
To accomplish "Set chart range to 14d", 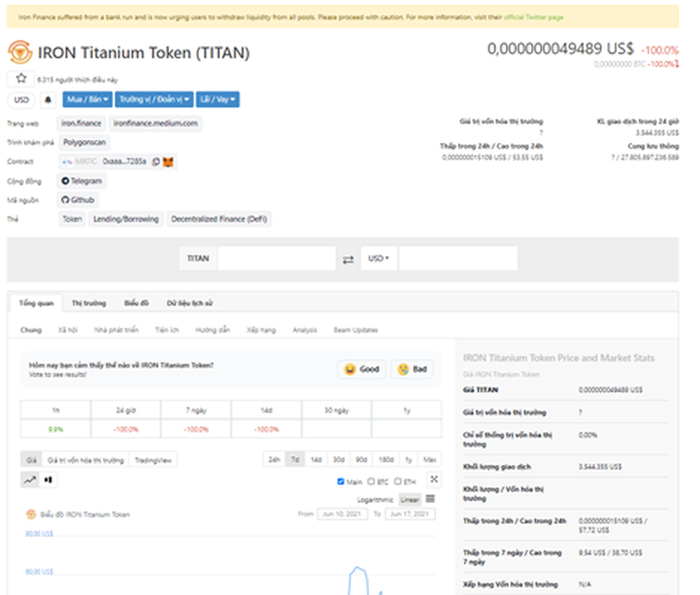I will (316, 459).
